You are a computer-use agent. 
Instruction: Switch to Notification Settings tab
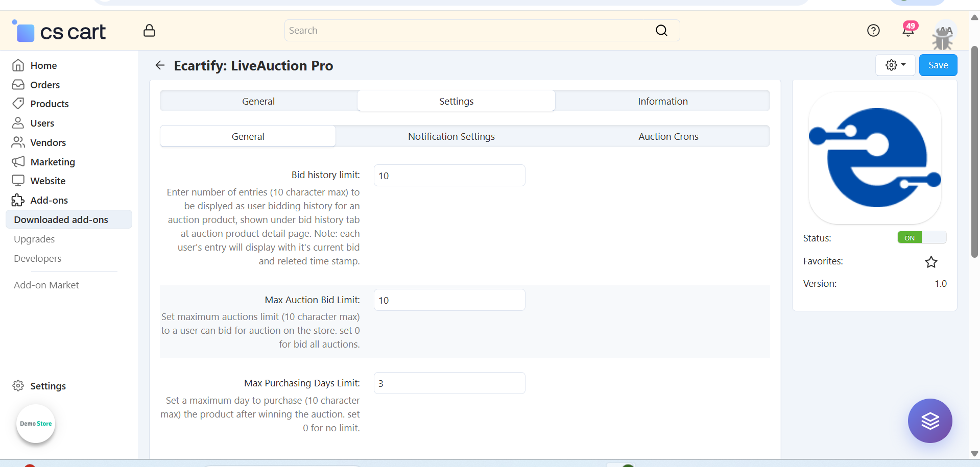click(x=451, y=136)
